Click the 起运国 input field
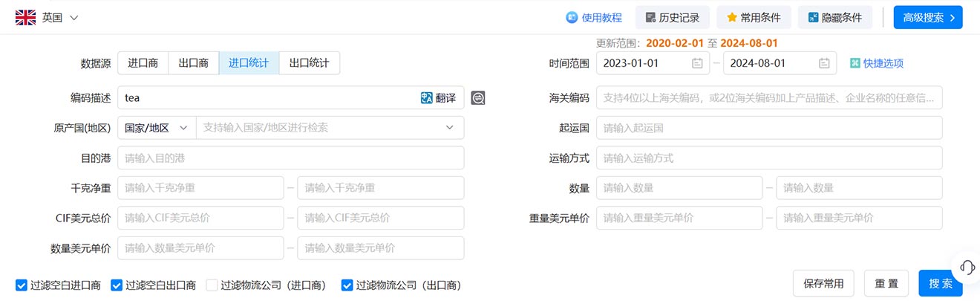980x301 pixels. pyautogui.click(x=769, y=128)
